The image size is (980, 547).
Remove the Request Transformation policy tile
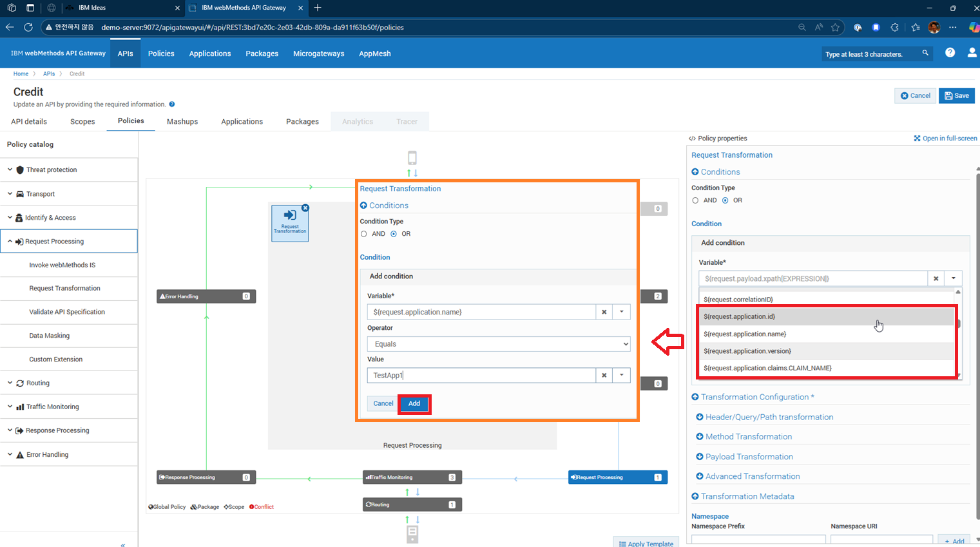coord(305,208)
